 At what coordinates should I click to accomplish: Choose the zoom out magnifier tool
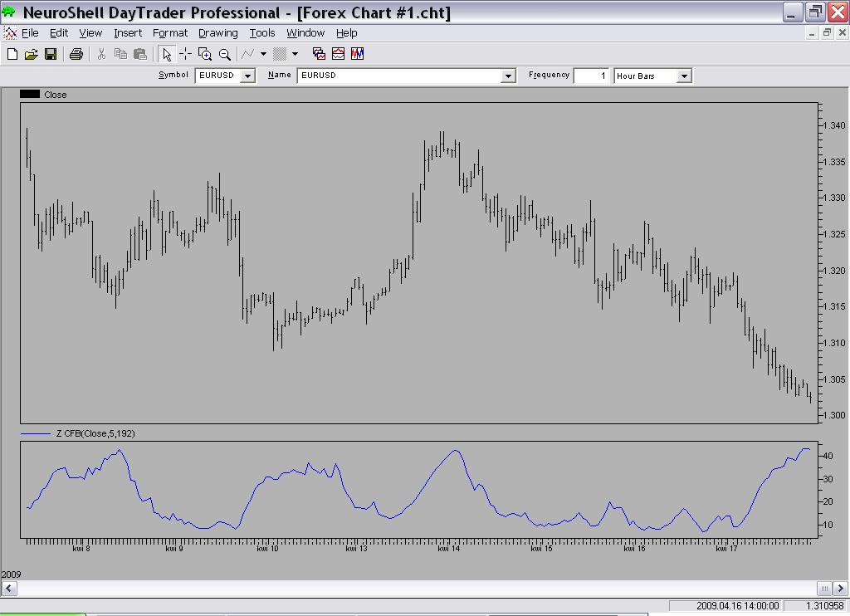(x=224, y=54)
